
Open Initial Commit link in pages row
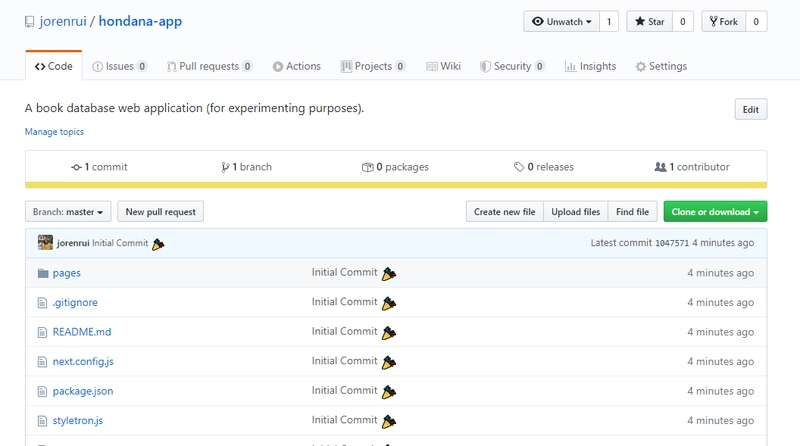pyautogui.click(x=344, y=272)
